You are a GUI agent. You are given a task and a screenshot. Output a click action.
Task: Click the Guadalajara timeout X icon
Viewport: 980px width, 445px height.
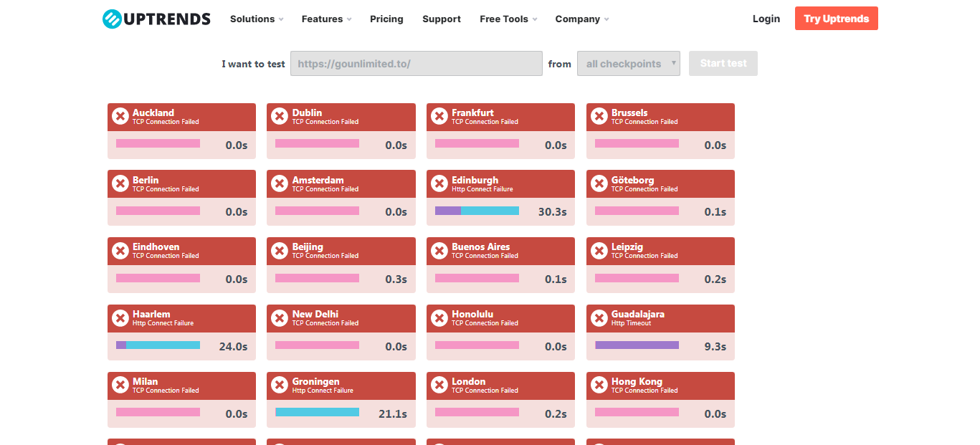tap(599, 317)
